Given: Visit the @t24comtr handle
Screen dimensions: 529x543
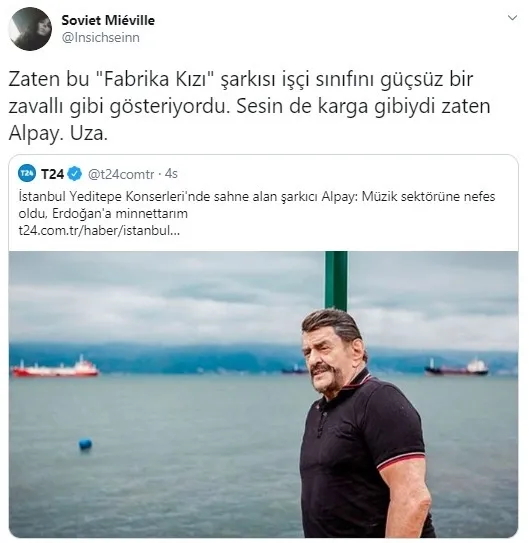Looking at the screenshot, I should [121, 174].
